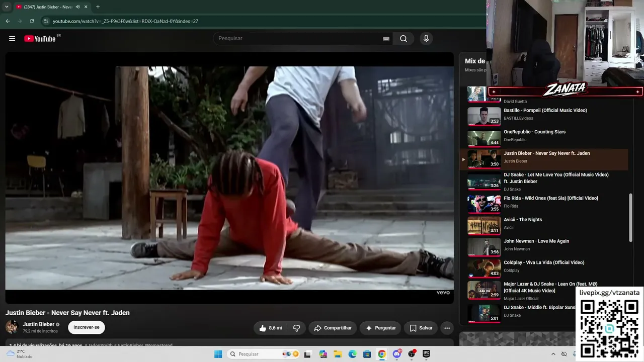644x362 pixels.
Task: Expand the tab search dropdown
Action: pyautogui.click(x=7, y=7)
